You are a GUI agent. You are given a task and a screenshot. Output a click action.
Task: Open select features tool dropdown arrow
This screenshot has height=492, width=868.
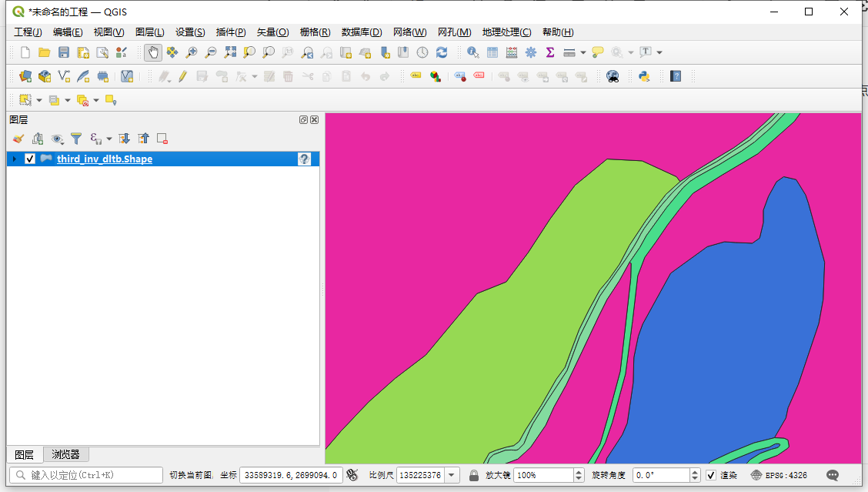[39, 100]
